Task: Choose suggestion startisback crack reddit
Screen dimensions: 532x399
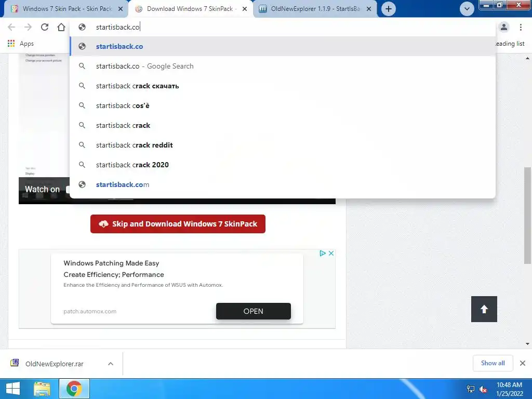Action: coord(282,145)
